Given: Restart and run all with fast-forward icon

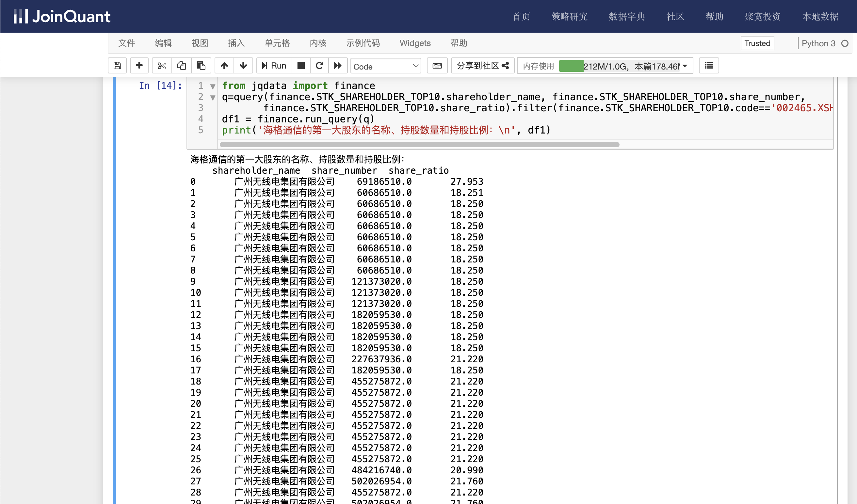Looking at the screenshot, I should coord(338,66).
